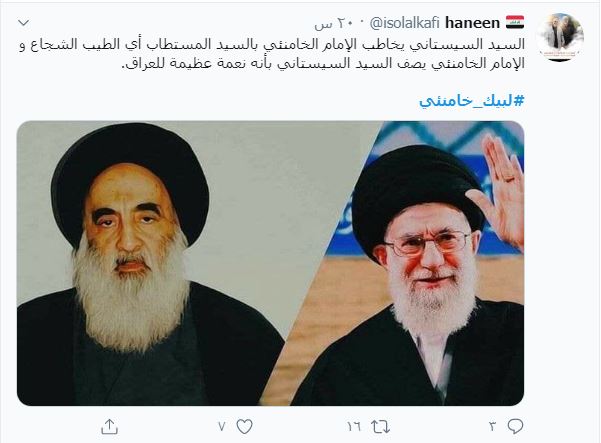The height and width of the screenshot is (443, 601).
Task: Open the tweet options chevron menu
Action: [24, 23]
